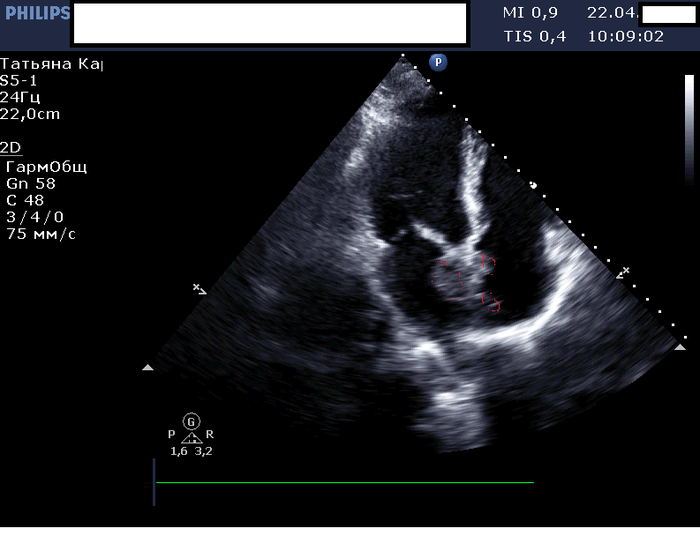The width and height of the screenshot is (700, 536).
Task: Click the left X caliper marker
Action: click(199, 289)
